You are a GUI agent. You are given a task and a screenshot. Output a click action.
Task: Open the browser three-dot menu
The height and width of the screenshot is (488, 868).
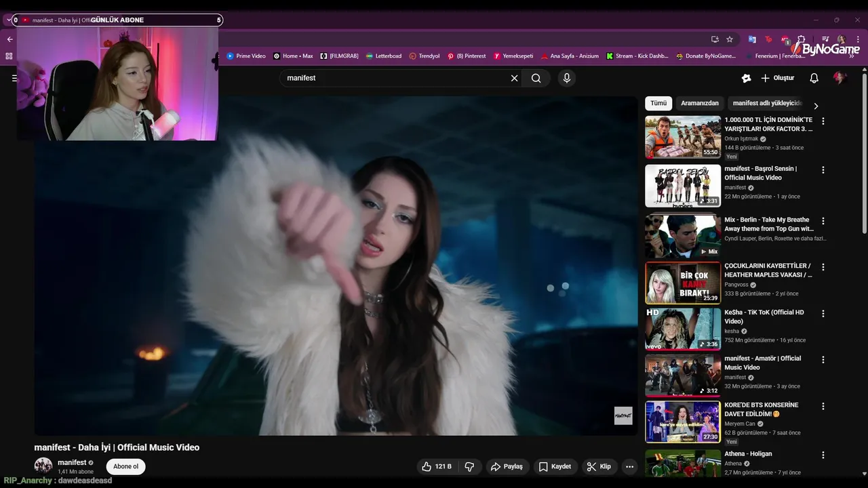(x=858, y=39)
